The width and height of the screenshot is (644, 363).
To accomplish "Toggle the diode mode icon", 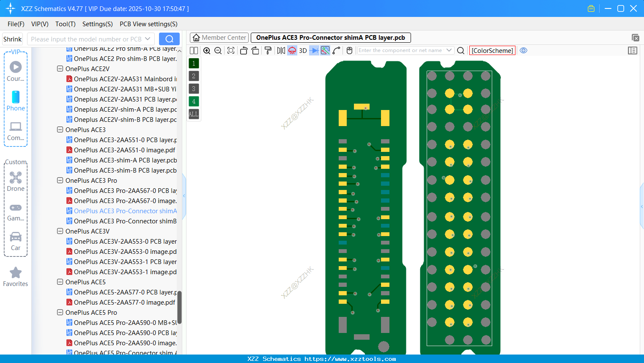I will (x=314, y=51).
